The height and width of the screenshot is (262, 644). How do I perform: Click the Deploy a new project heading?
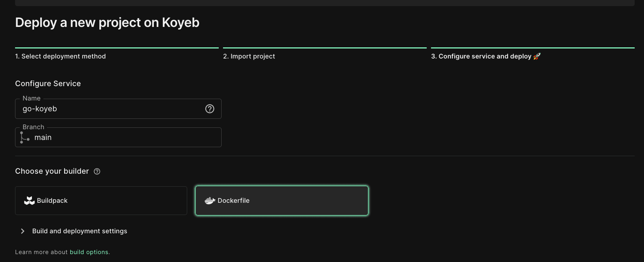(x=107, y=23)
